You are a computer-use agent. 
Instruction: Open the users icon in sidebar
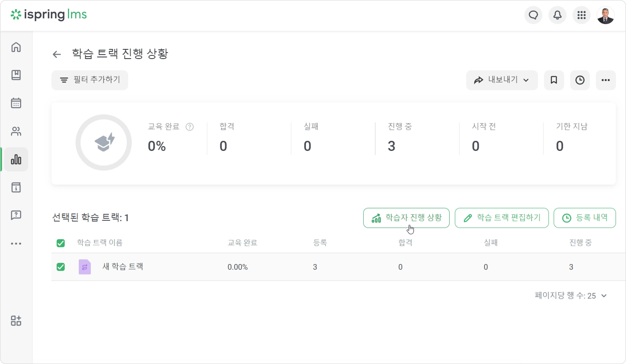tap(16, 131)
